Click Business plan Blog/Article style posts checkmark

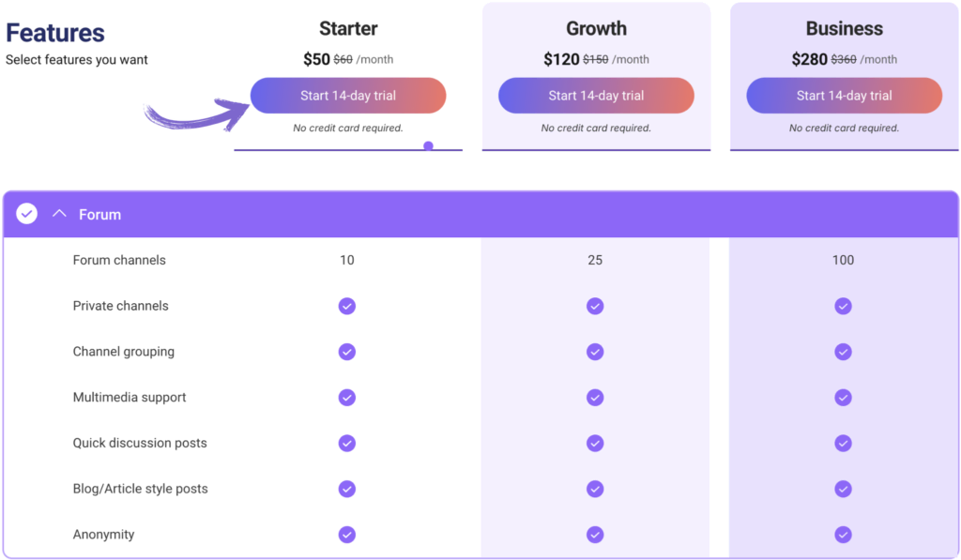tap(843, 489)
